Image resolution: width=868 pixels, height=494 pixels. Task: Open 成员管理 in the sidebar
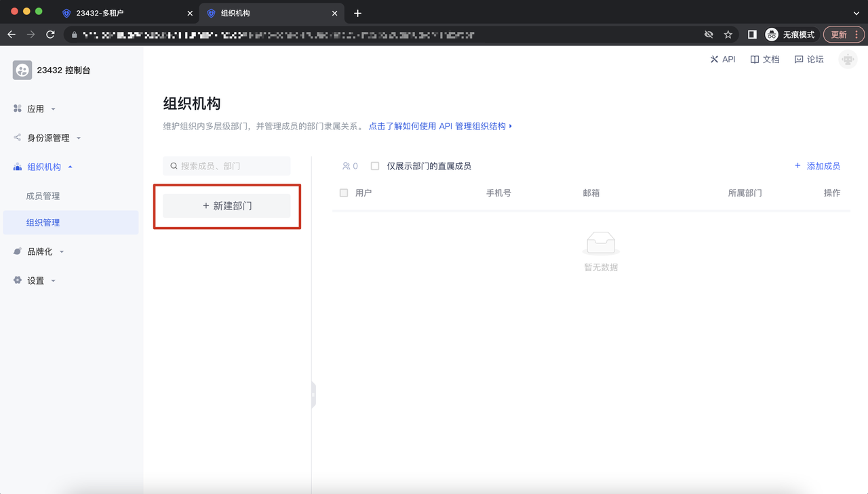pyautogui.click(x=43, y=196)
